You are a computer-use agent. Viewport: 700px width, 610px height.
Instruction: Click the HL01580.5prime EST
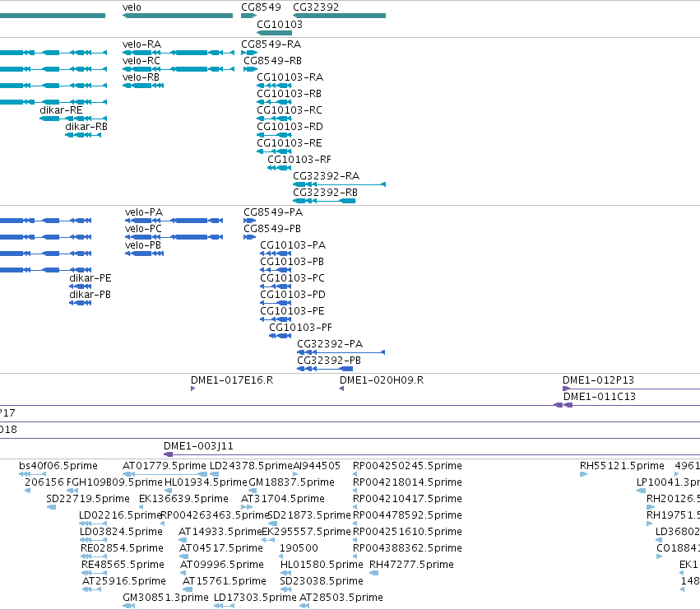(x=285, y=573)
